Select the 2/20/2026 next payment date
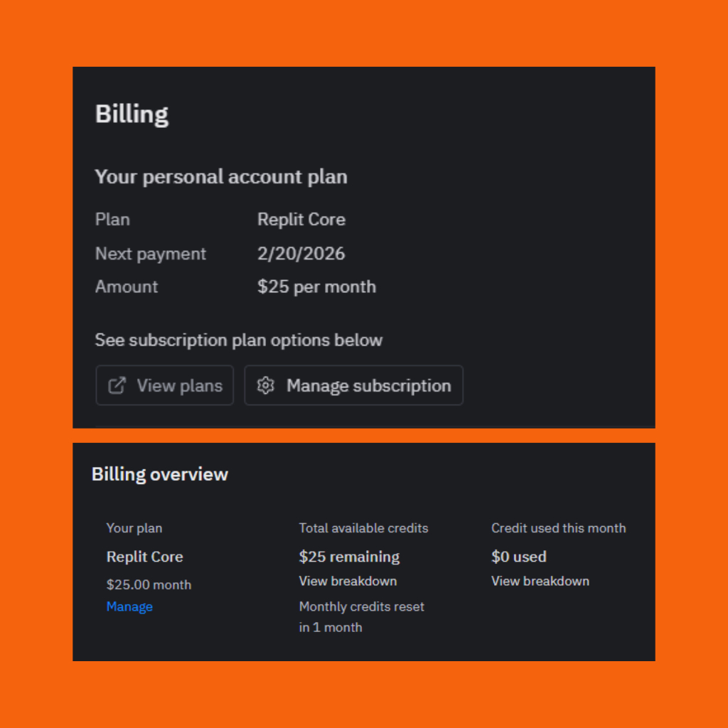728x728 pixels. tap(301, 254)
